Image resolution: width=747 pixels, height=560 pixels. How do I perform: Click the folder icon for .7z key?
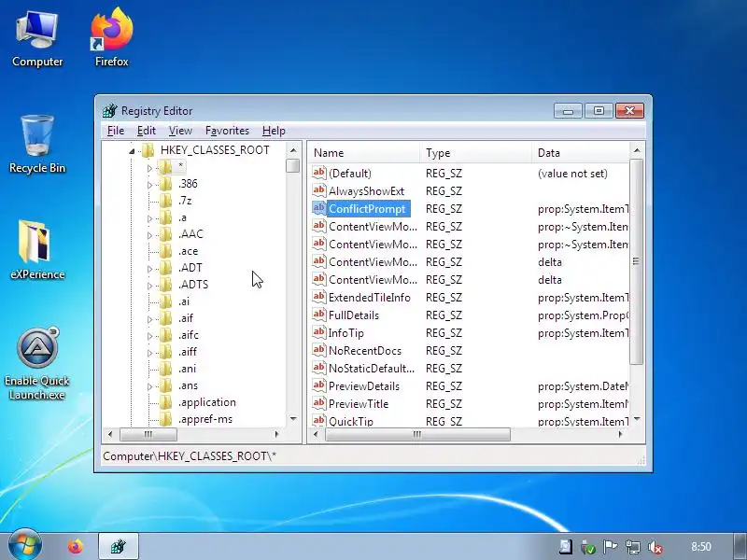(165, 201)
